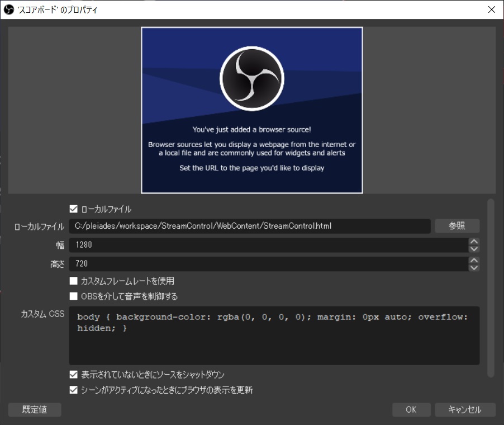504x425 pixels.
Task: Click text "Set the URL to the page you'd like to display"
Action: click(x=251, y=168)
